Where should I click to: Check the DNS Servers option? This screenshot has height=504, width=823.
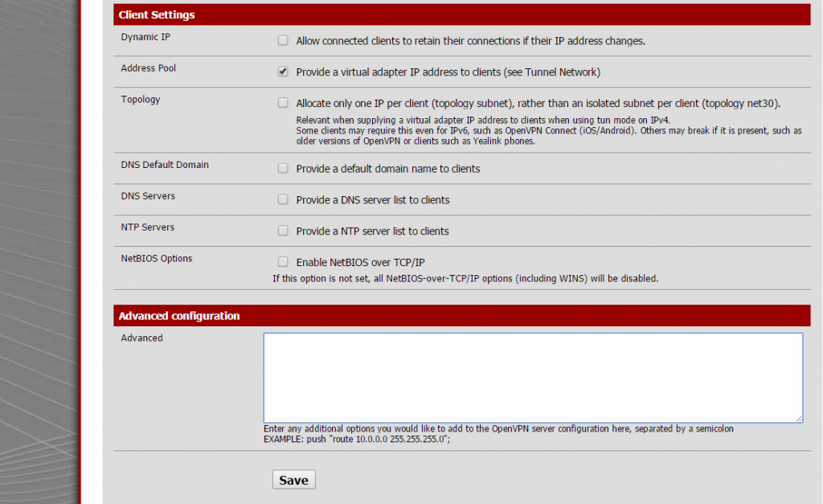(x=283, y=199)
